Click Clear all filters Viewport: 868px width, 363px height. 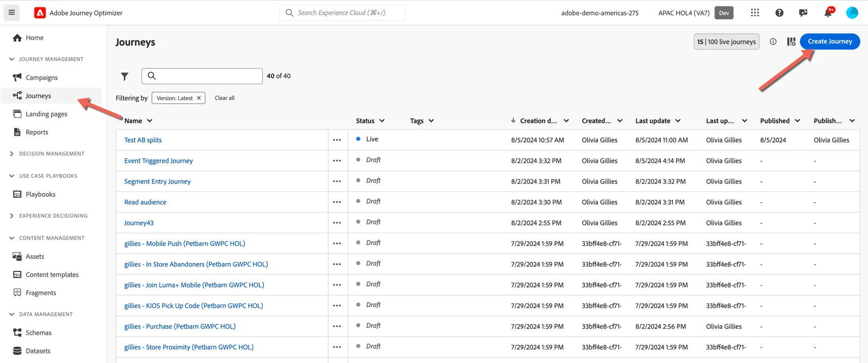(x=225, y=98)
